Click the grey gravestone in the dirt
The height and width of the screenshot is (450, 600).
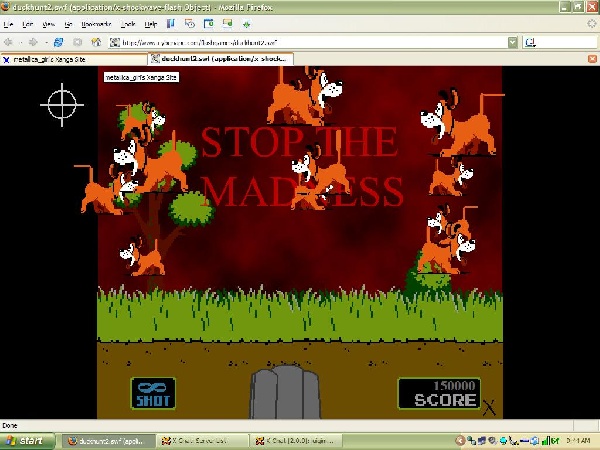pos(285,391)
